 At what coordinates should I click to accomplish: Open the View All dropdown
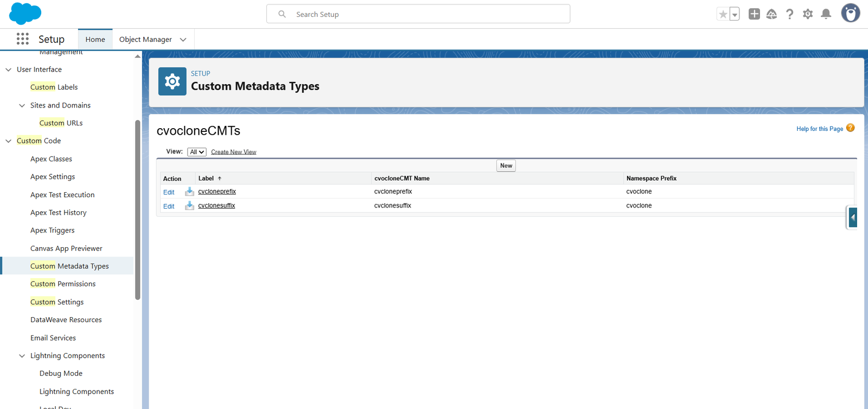click(x=196, y=152)
